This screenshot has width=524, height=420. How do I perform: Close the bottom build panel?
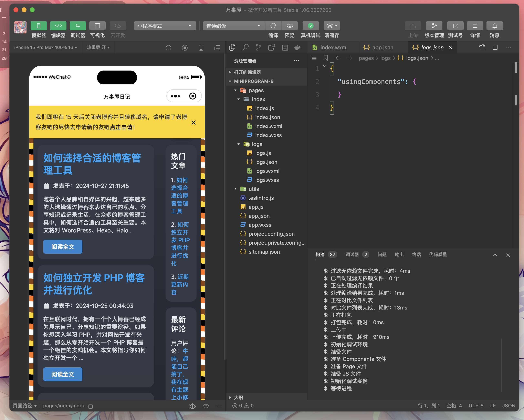(x=508, y=255)
